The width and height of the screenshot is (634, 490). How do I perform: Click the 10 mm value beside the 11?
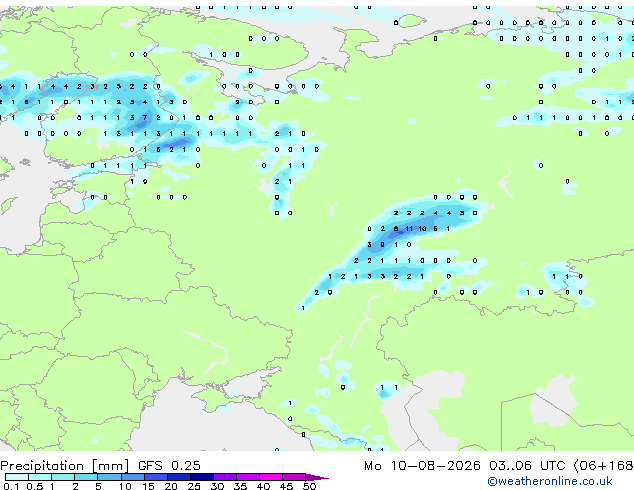423,229
